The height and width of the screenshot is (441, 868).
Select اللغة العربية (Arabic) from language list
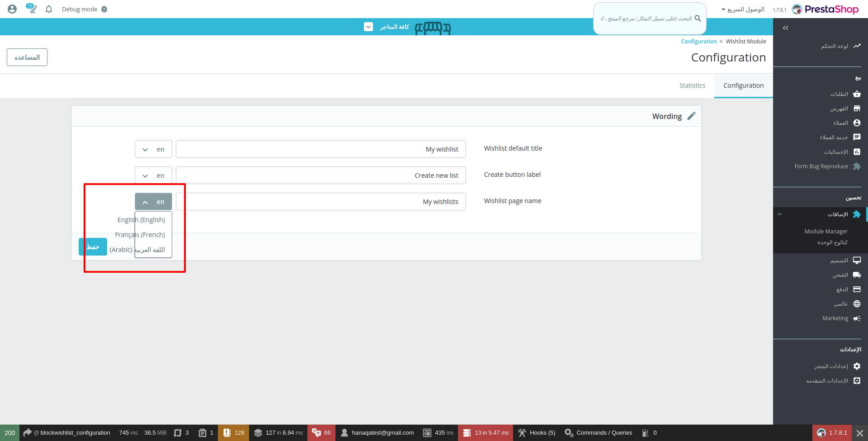140,249
